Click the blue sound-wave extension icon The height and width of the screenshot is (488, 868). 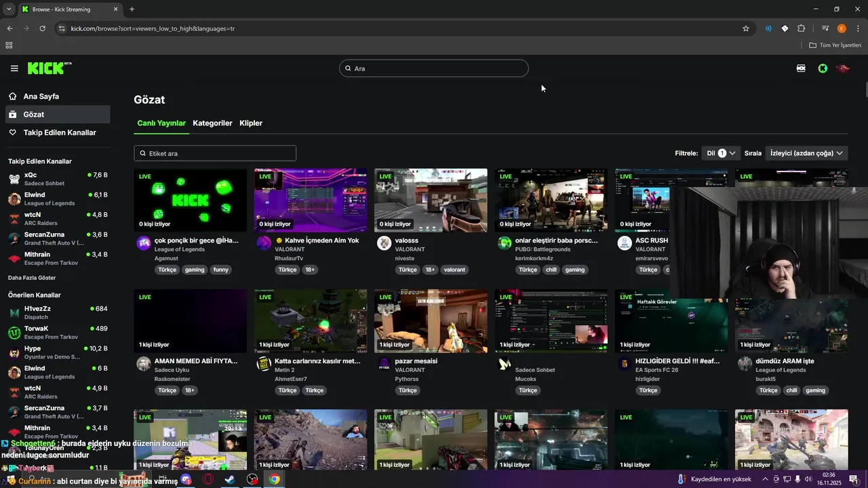click(768, 28)
